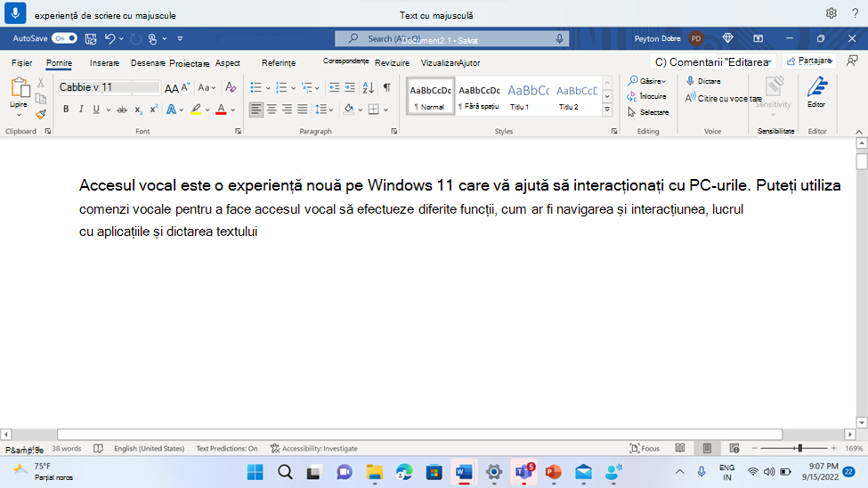This screenshot has width=868, height=488.
Task: Toggle Bold formatting
Action: (x=66, y=110)
